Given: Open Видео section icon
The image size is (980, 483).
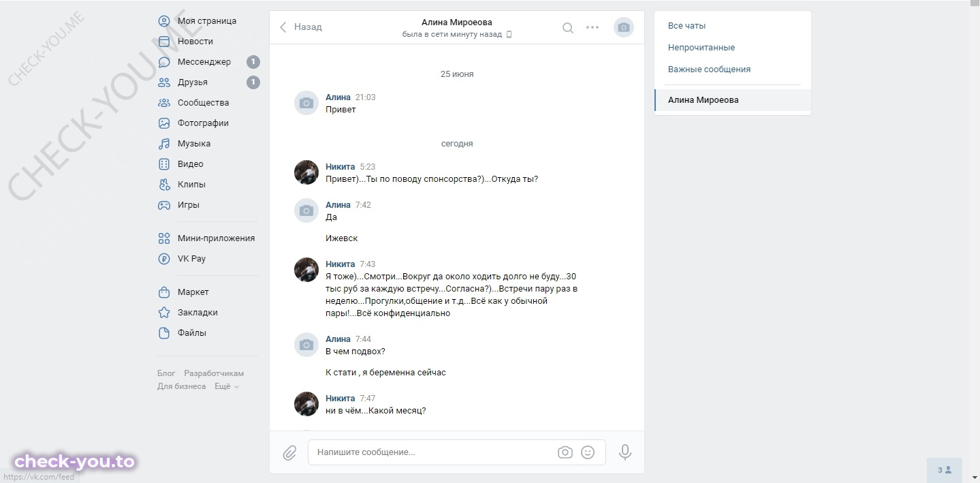Looking at the screenshot, I should (164, 164).
